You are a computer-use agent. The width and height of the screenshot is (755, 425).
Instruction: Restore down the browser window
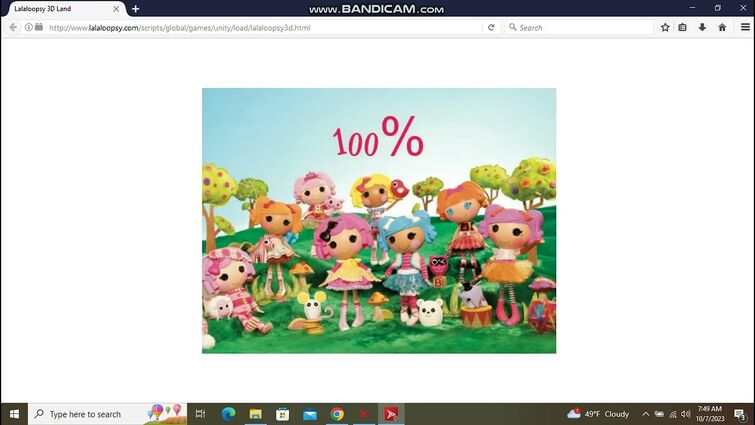coord(717,8)
